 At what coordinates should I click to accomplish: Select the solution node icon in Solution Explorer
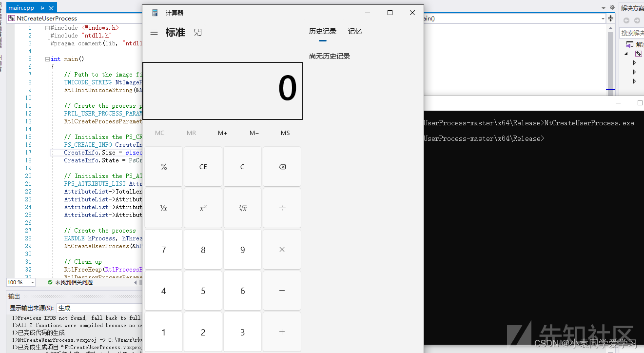click(x=630, y=44)
